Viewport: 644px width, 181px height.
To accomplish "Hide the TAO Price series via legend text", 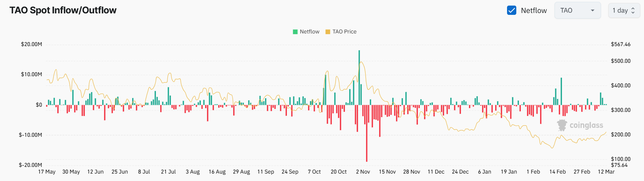I will (x=344, y=32).
